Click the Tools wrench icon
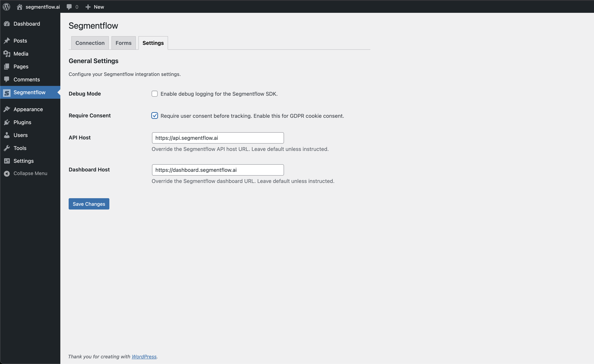The width and height of the screenshot is (594, 364). [7, 148]
